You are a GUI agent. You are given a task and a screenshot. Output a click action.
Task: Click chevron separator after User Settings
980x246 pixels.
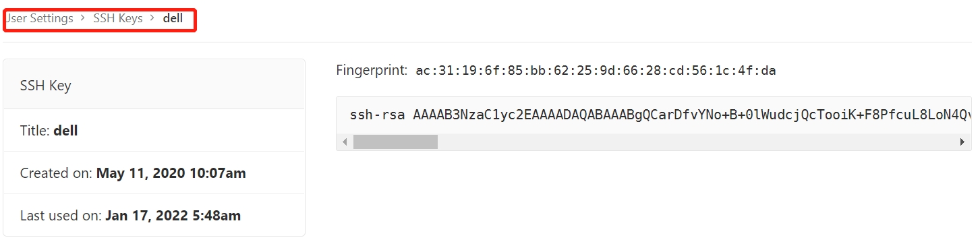pos(83,19)
